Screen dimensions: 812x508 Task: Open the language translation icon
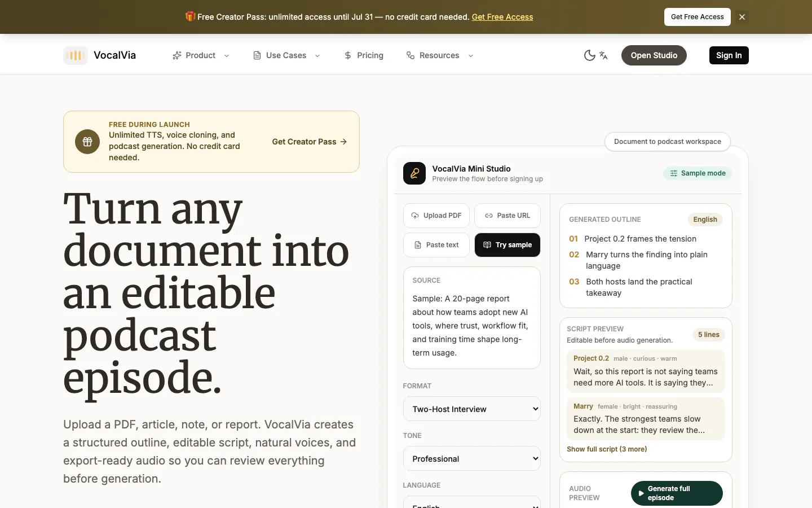(x=603, y=55)
